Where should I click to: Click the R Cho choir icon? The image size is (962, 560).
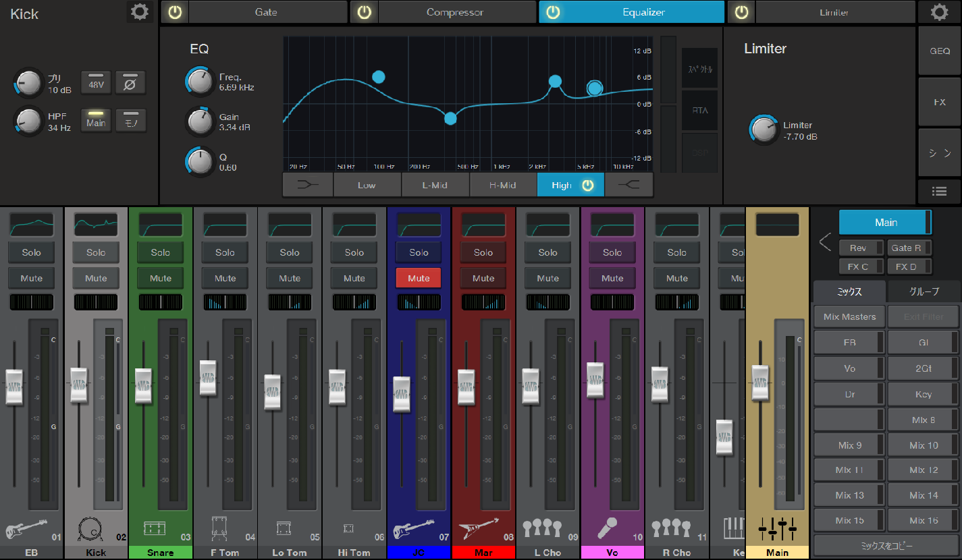pyautogui.click(x=671, y=528)
